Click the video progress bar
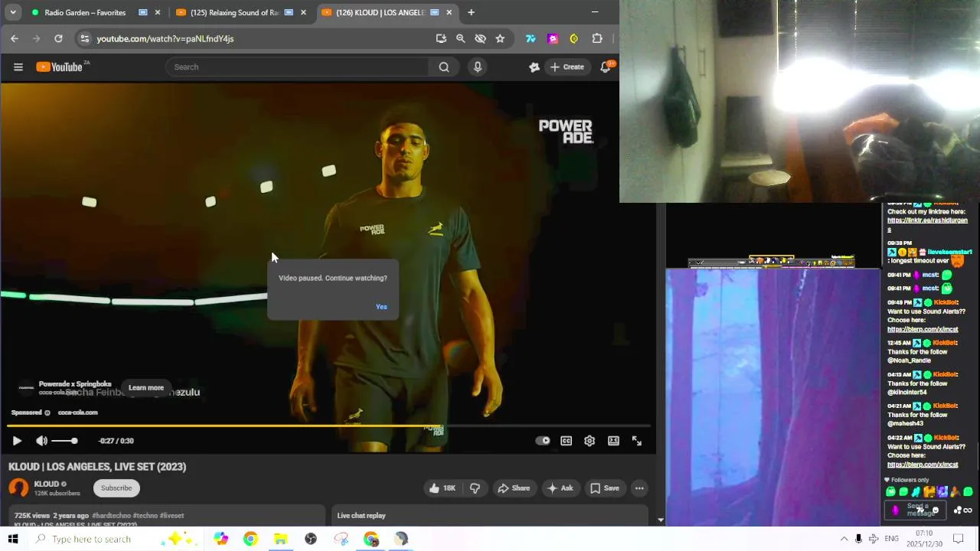This screenshot has width=980, height=551. click(x=328, y=425)
